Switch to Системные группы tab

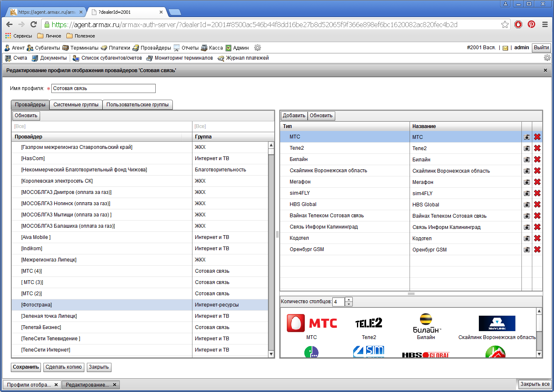tap(76, 105)
